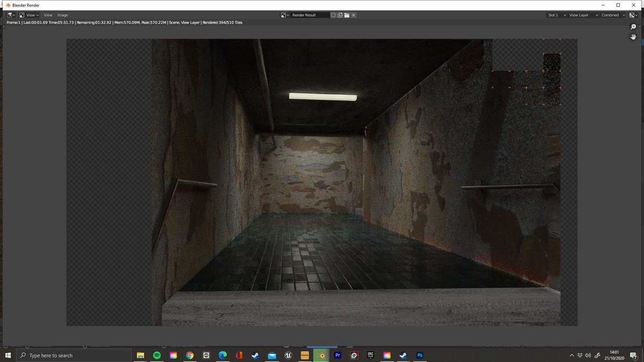Open the notification center icon in taskbar
Viewport: 644px width, 362px height.
click(x=634, y=355)
